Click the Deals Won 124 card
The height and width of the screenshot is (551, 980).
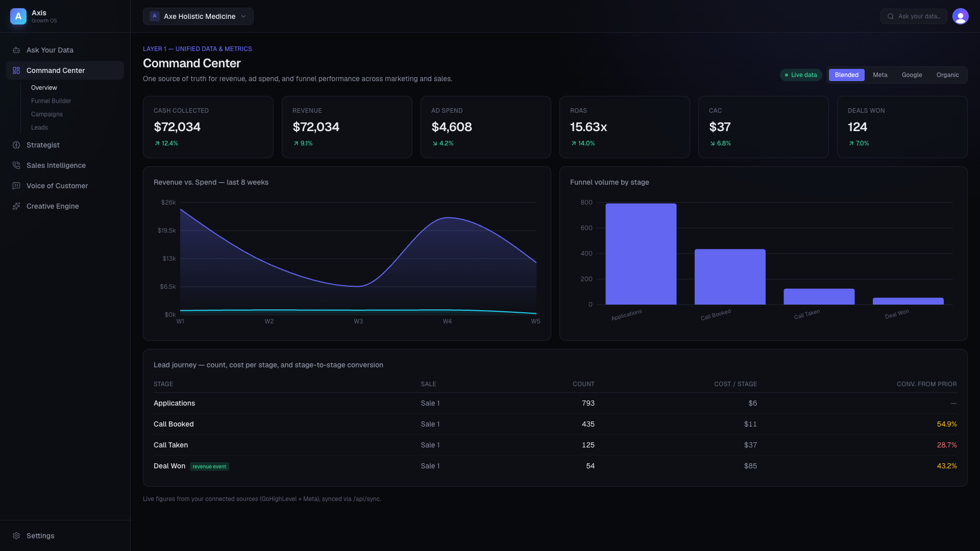(x=902, y=127)
